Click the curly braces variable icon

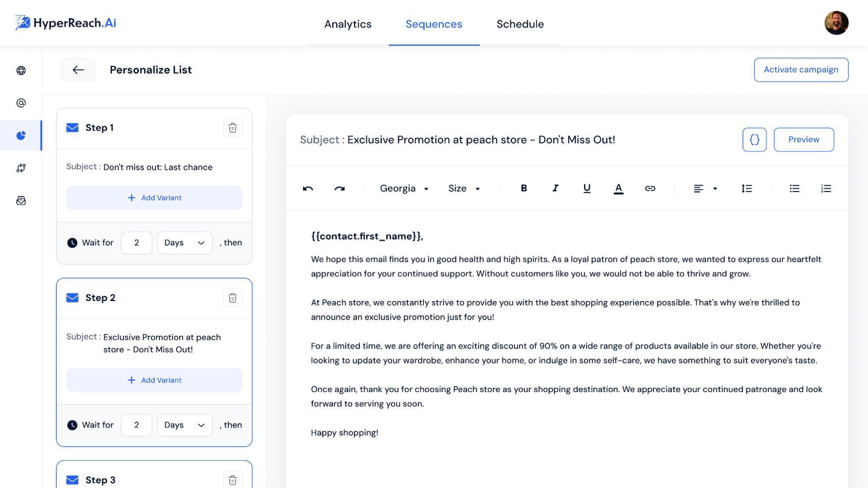pos(754,139)
